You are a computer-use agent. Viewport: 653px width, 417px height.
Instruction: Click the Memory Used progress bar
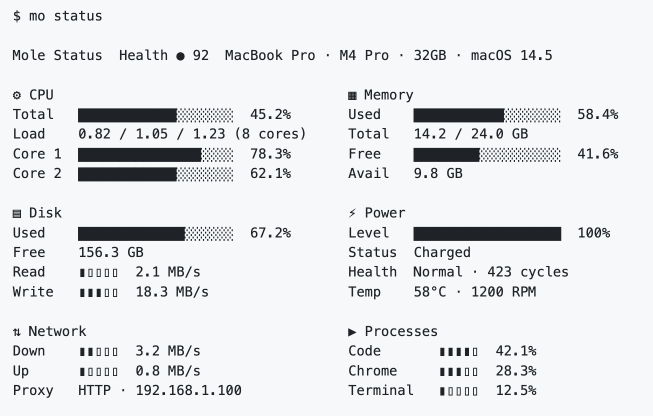[486, 115]
